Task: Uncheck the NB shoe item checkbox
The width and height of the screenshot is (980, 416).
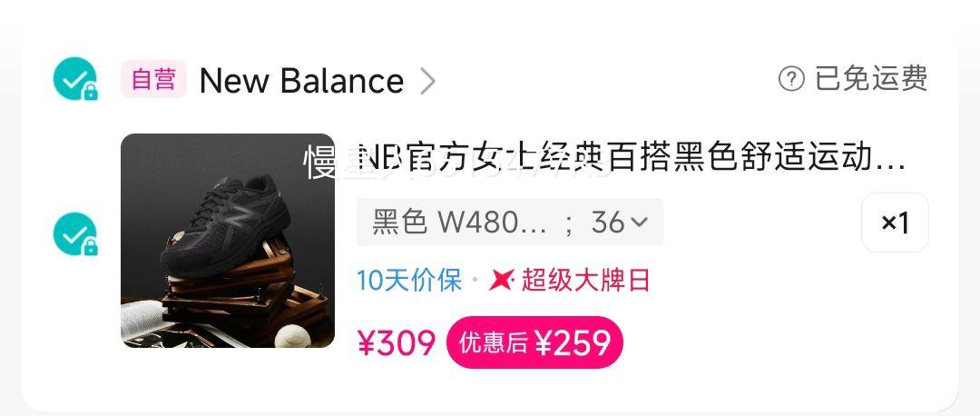Action: (x=74, y=234)
